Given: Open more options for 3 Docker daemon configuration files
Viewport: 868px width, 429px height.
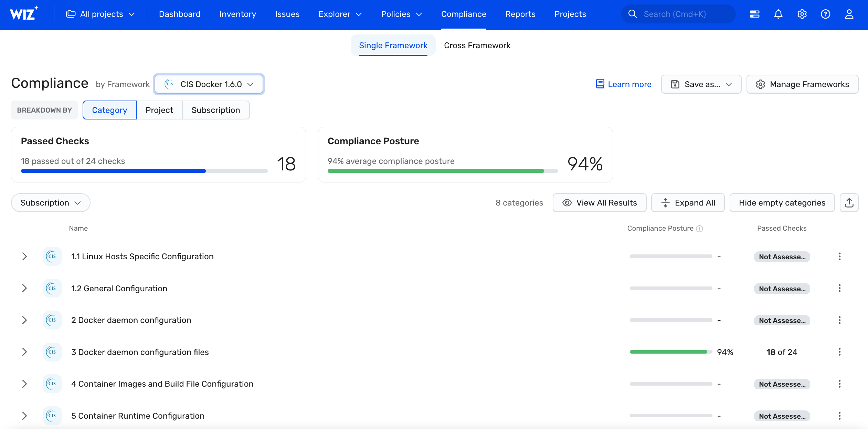Looking at the screenshot, I should click(x=839, y=352).
